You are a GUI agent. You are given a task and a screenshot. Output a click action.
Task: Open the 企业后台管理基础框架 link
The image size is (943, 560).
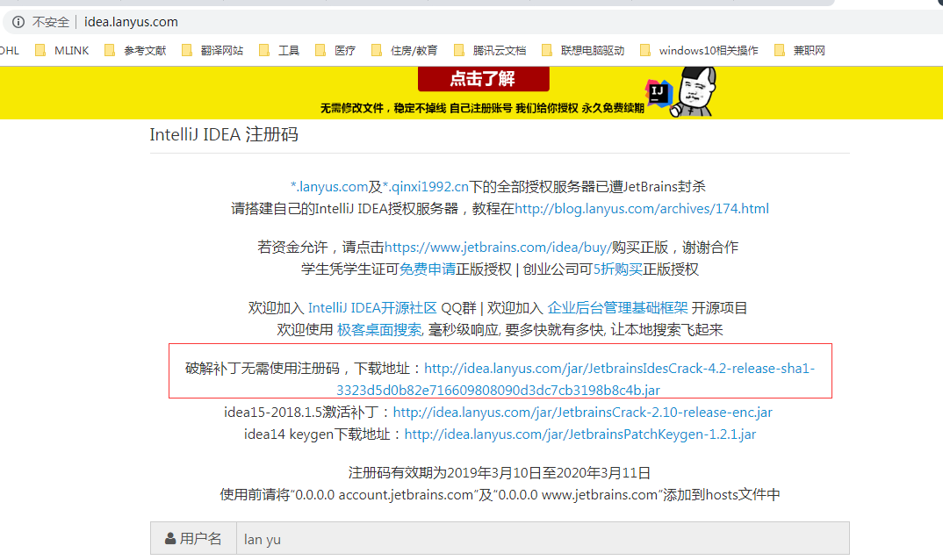point(617,308)
